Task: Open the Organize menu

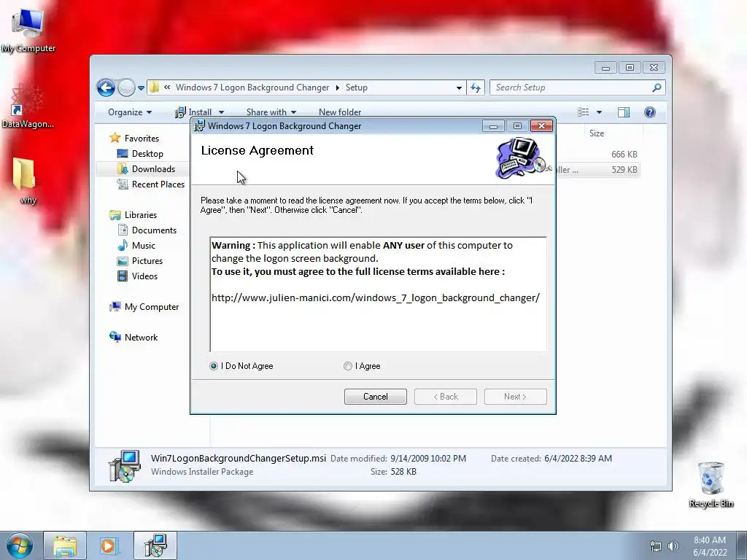Action: point(130,112)
